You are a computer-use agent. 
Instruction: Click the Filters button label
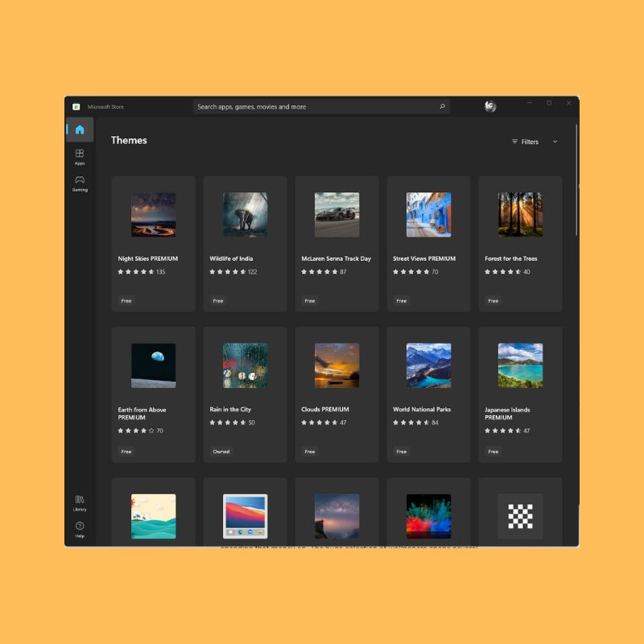[x=526, y=142]
